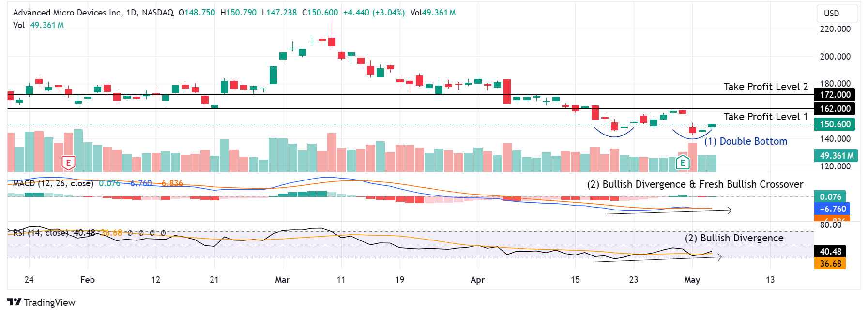This screenshot has width=868, height=315.
Task: Click the 49.361 M volume axis label
Action: pyautogui.click(x=837, y=156)
